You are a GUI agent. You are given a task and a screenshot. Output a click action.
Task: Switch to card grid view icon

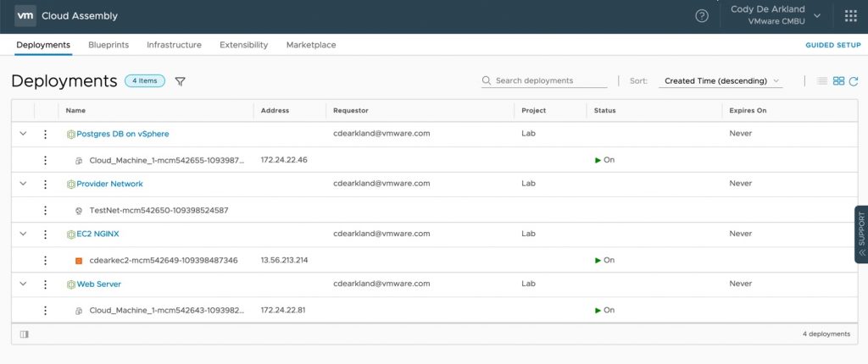tap(838, 80)
